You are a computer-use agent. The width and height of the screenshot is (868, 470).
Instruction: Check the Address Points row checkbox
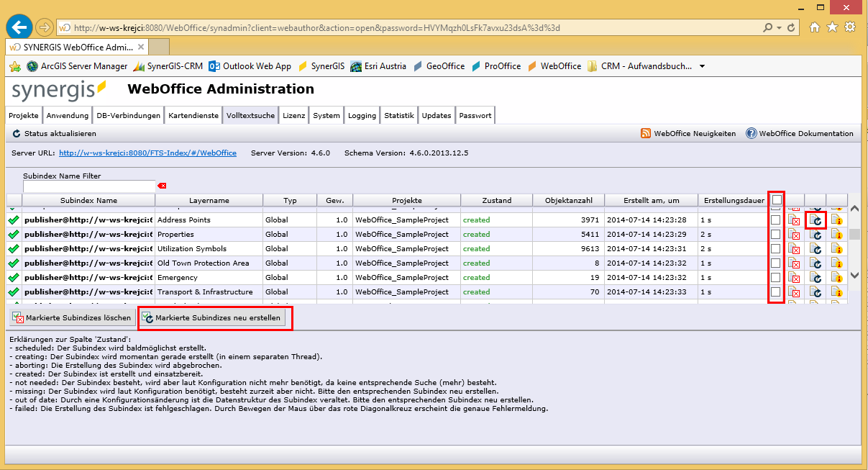click(775, 220)
